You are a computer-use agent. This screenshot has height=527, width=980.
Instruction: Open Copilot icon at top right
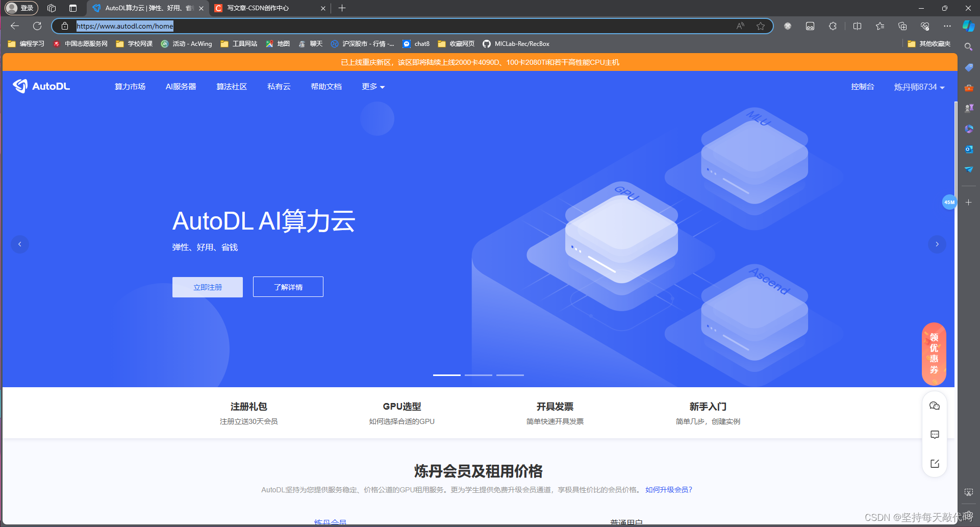pos(968,26)
